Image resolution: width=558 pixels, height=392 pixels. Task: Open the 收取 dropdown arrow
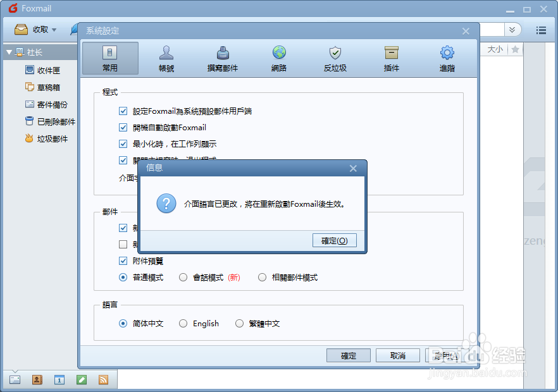(54, 29)
